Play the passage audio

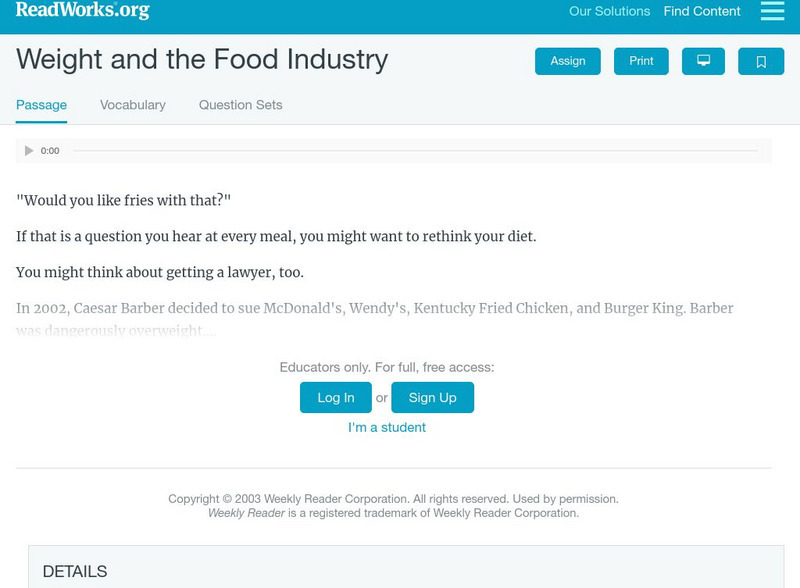coord(29,151)
